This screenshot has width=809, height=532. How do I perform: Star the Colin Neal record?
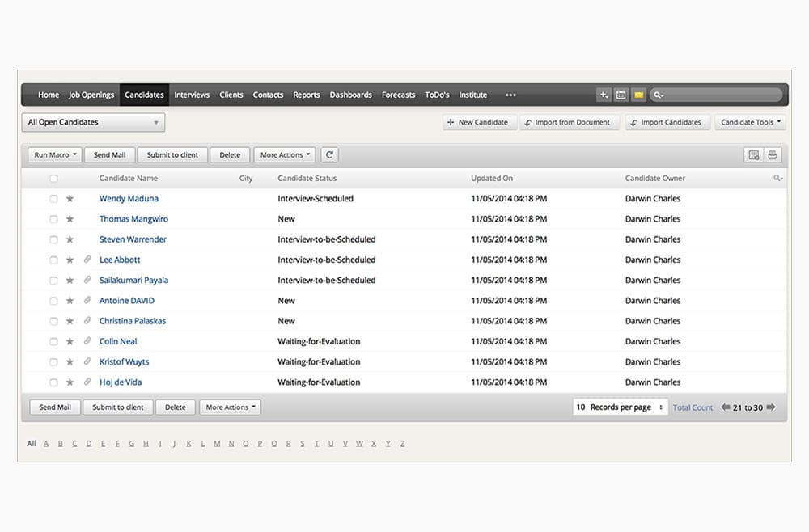coord(70,341)
